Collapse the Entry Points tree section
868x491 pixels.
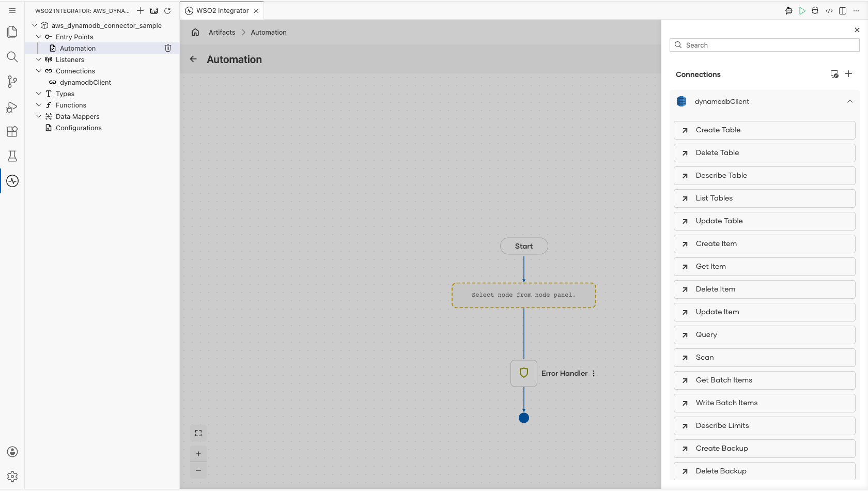(x=39, y=37)
